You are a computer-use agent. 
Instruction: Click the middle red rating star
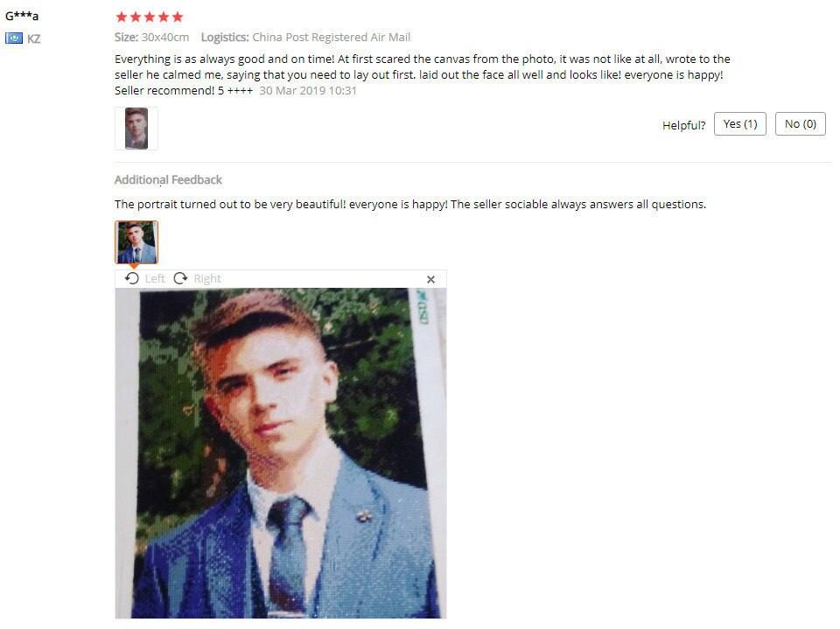coord(150,17)
